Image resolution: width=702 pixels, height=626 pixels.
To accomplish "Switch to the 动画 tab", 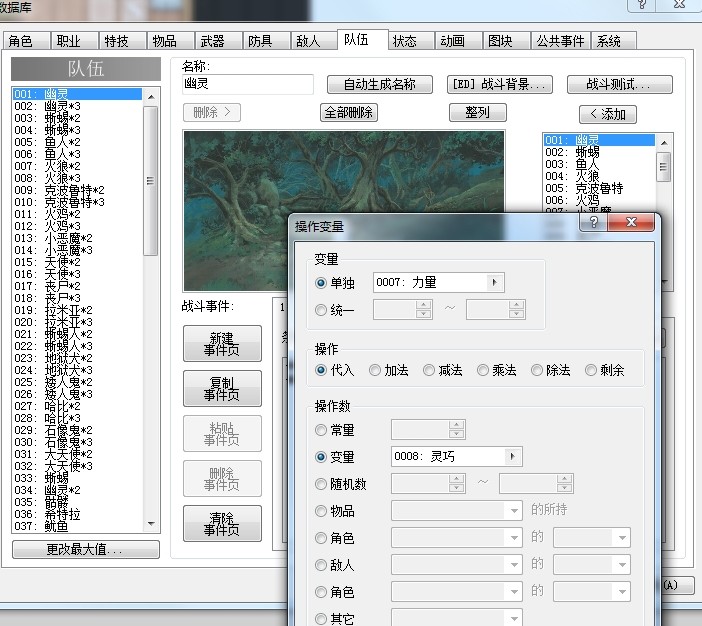I will click(x=459, y=41).
